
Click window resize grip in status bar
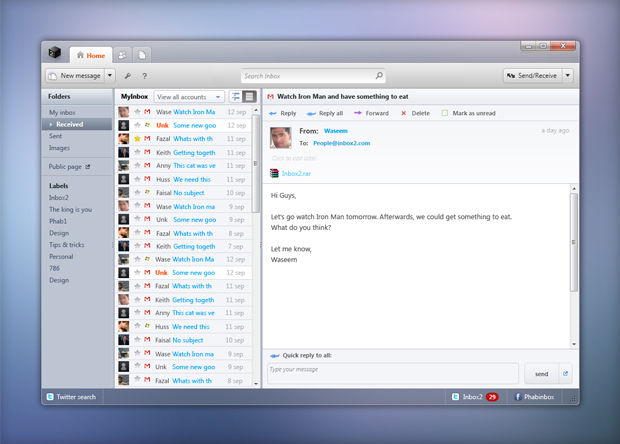pos(573,399)
